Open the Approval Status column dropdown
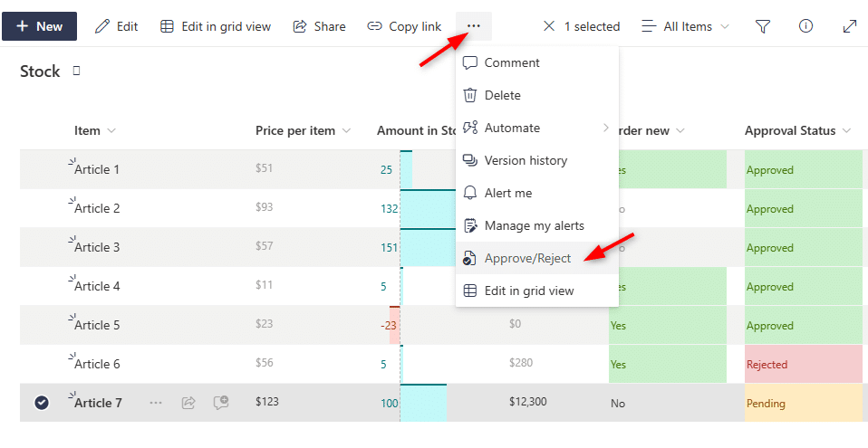 tap(846, 131)
